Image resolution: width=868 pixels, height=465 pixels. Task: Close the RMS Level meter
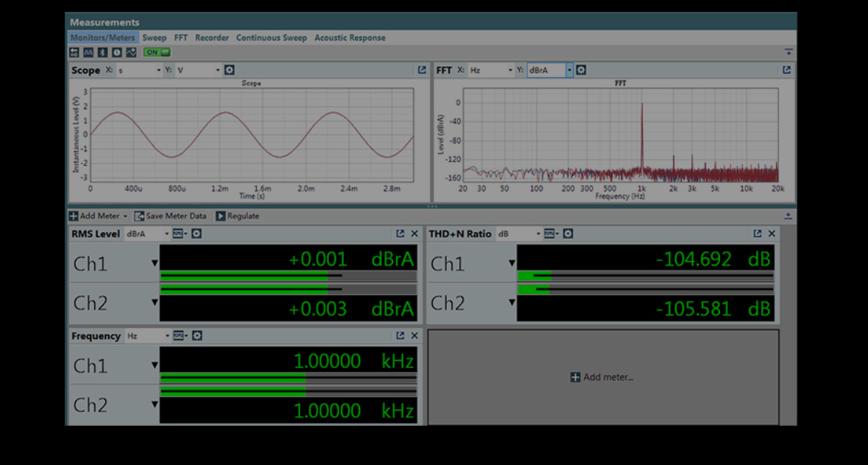(x=414, y=234)
